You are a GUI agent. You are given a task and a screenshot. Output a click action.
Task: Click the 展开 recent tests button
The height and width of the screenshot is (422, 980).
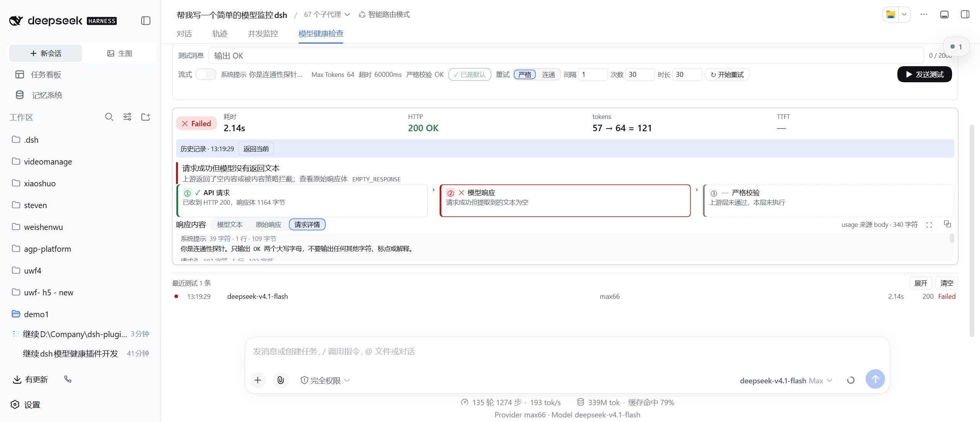click(x=921, y=283)
